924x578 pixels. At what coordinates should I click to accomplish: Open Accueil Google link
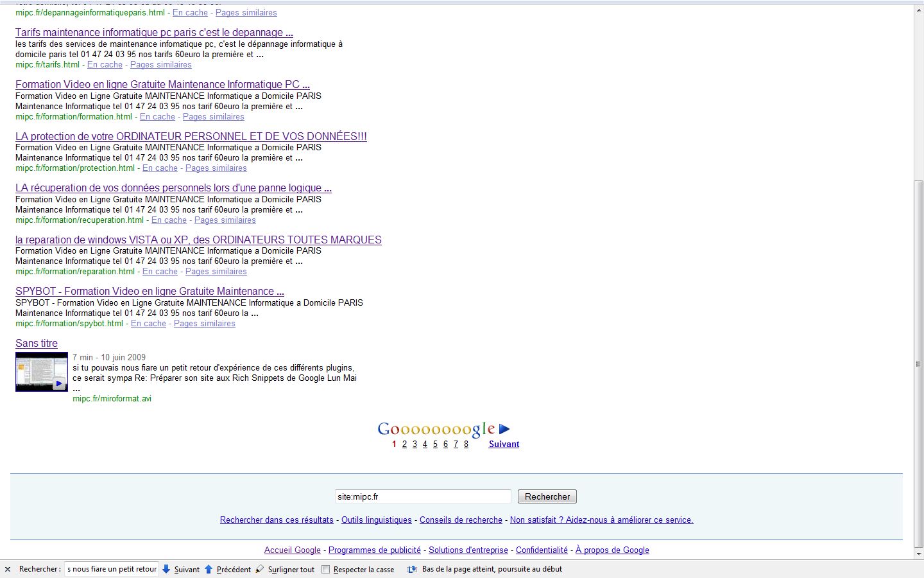click(293, 550)
